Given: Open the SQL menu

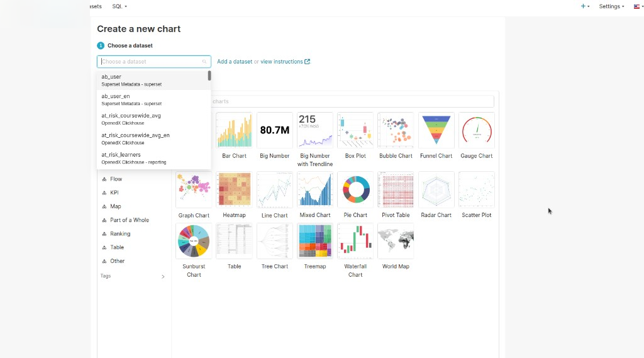Looking at the screenshot, I should (119, 6).
